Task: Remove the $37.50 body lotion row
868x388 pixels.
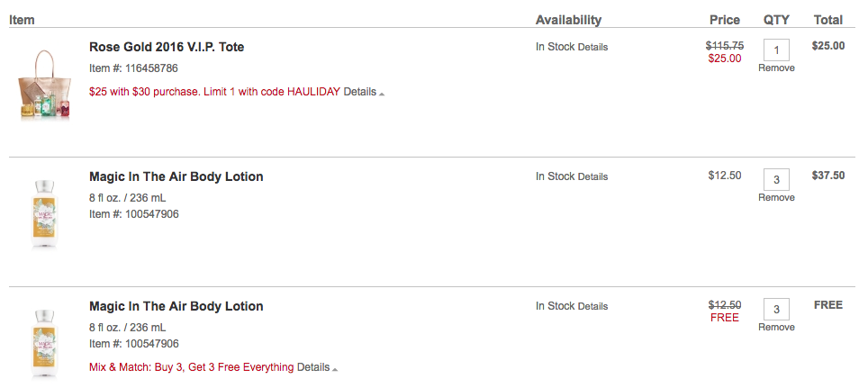Action: pos(776,197)
